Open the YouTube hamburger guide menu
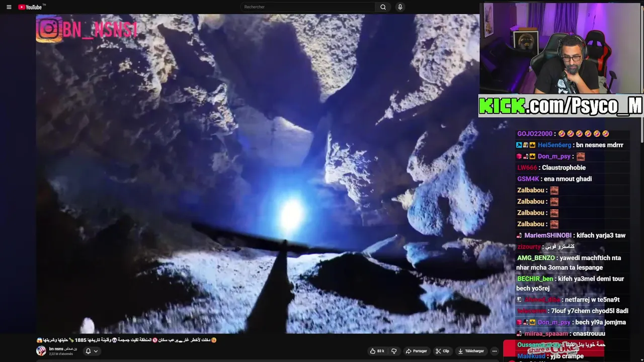Image resolution: width=644 pixels, height=362 pixels. pos(9,7)
